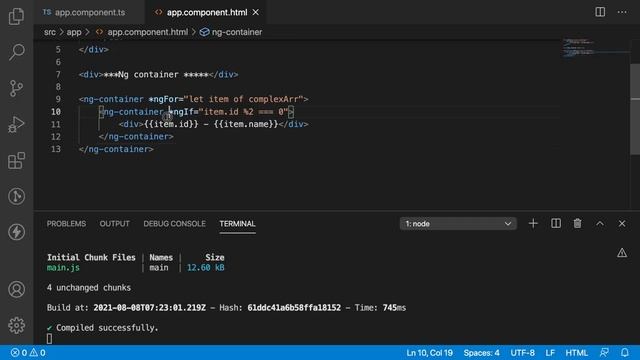
Task: Close the app.component.html tab
Action: coord(256,12)
